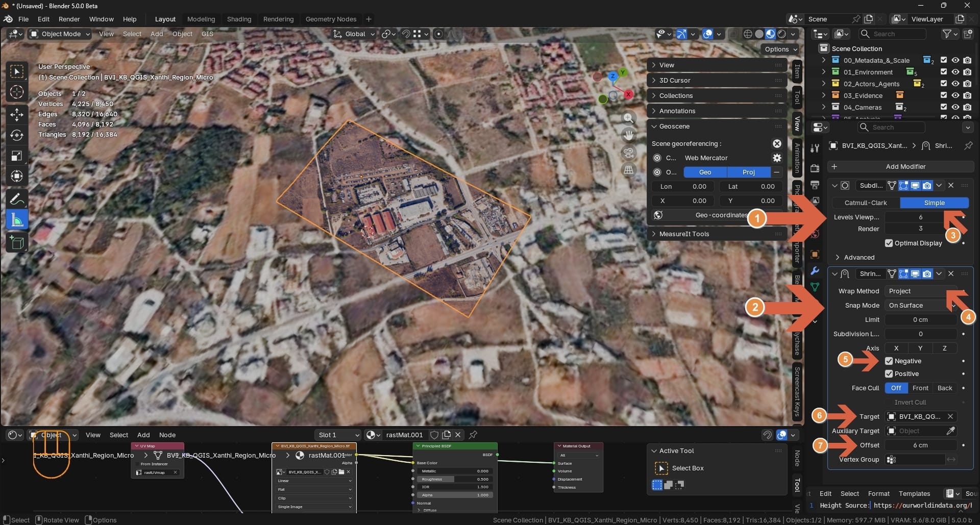Toggle Optimal Display checkbox

889,243
